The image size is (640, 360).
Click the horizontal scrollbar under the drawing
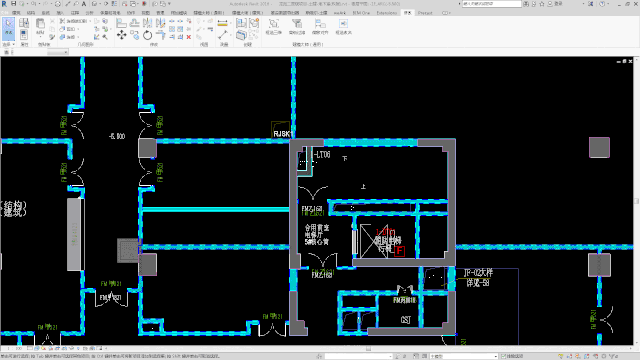pos(368,349)
